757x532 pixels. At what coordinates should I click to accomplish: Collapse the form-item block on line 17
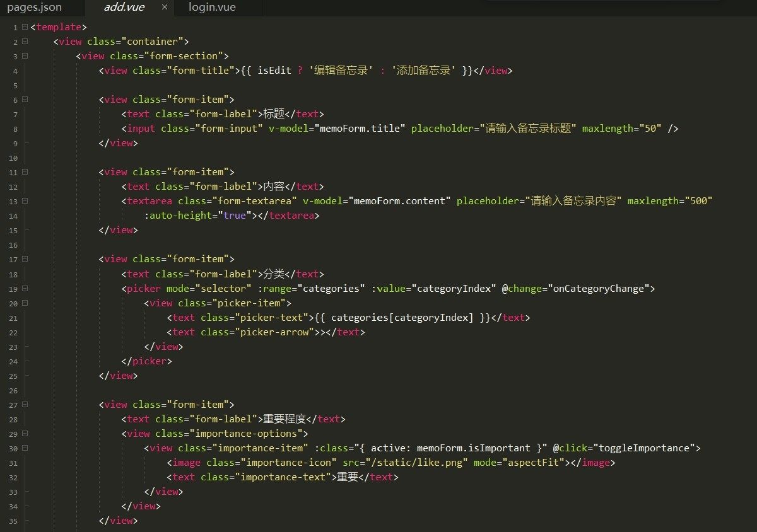(x=25, y=259)
